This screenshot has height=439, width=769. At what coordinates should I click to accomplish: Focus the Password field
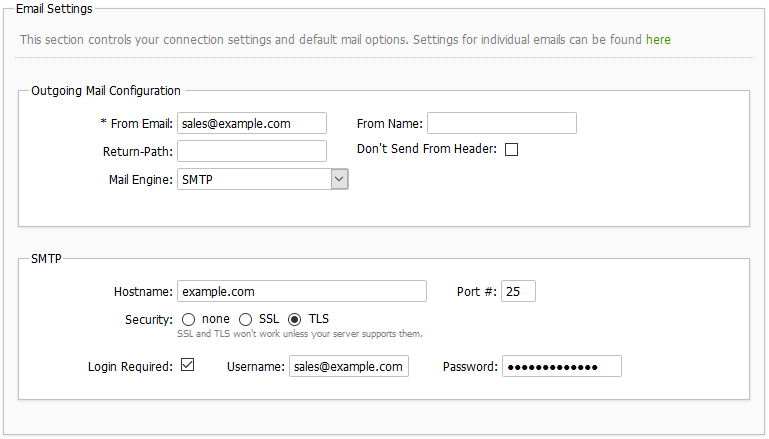[x=562, y=367]
